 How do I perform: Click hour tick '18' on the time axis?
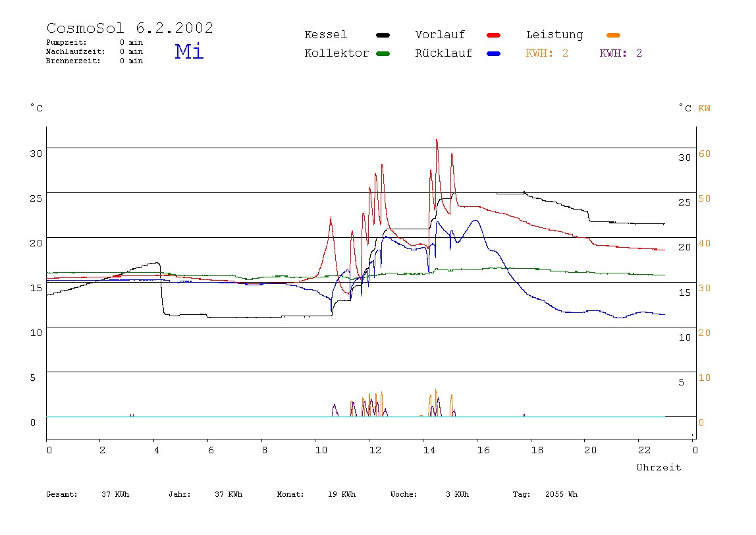537,450
